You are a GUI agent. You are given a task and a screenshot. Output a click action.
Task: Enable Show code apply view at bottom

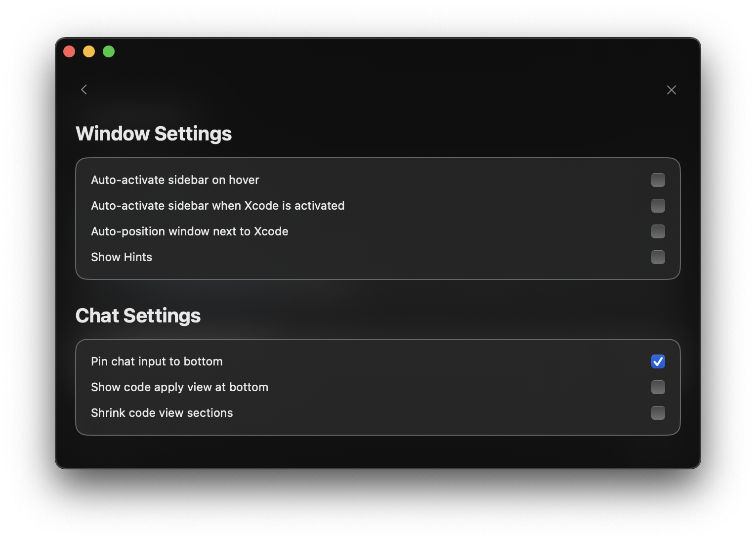pyautogui.click(x=658, y=387)
